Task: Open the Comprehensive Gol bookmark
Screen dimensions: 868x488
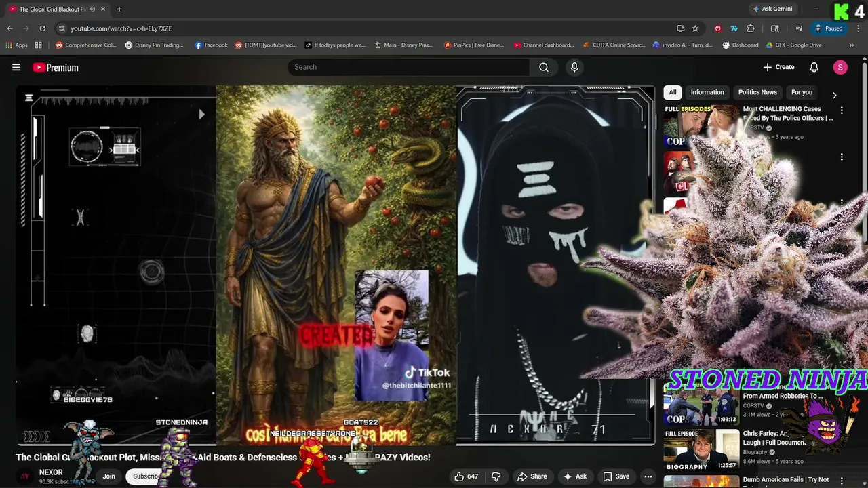Action: point(85,45)
